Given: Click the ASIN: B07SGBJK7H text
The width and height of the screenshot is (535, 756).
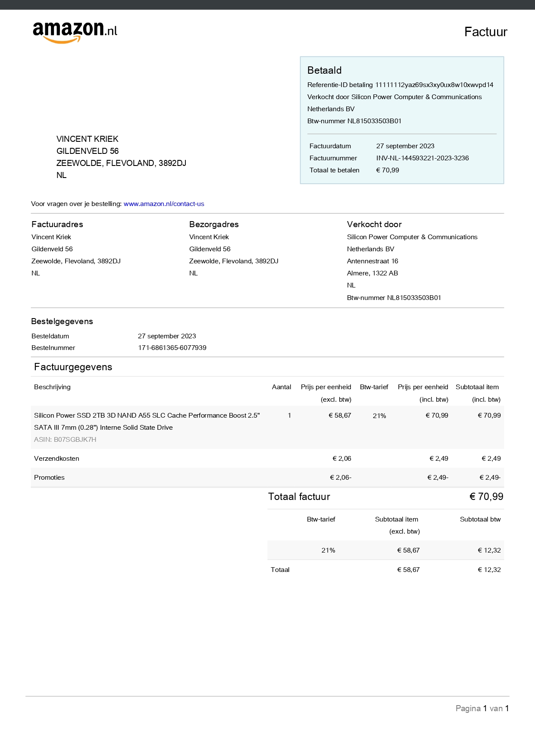Looking at the screenshot, I should (x=65, y=440).
